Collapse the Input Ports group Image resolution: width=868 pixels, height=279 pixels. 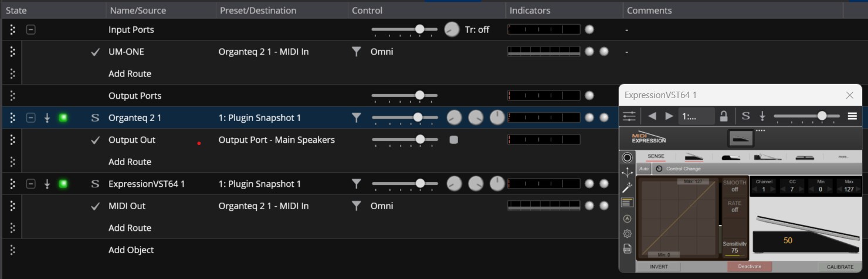click(x=30, y=29)
